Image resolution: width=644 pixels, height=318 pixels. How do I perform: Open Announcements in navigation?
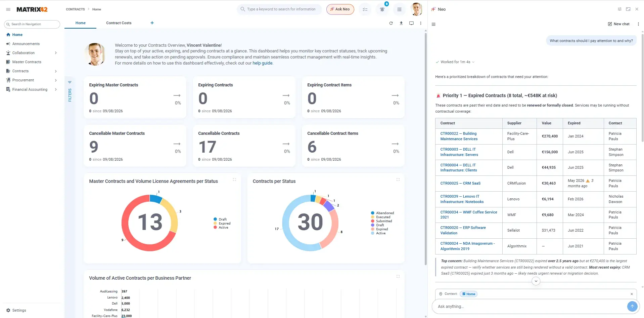tap(26, 44)
